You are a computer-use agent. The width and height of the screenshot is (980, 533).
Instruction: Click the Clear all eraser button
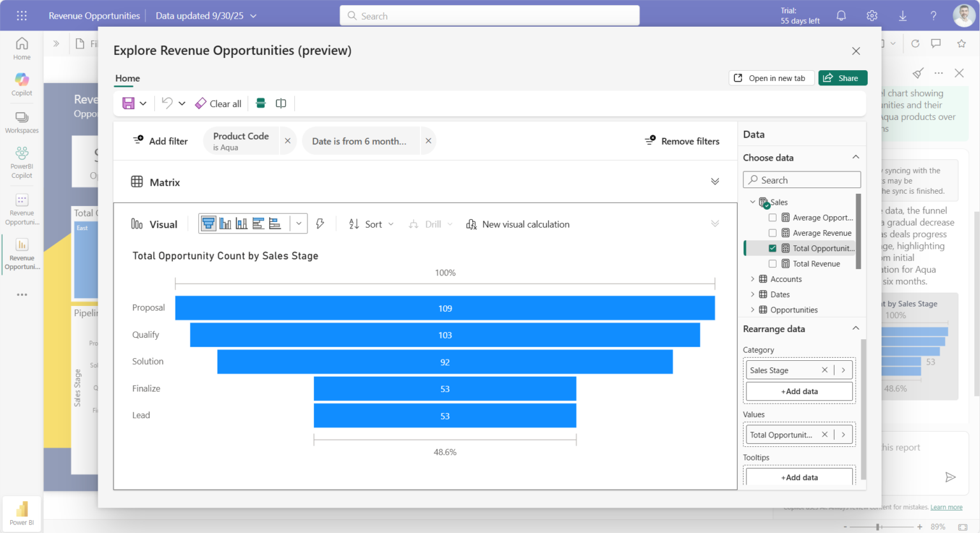pyautogui.click(x=218, y=103)
